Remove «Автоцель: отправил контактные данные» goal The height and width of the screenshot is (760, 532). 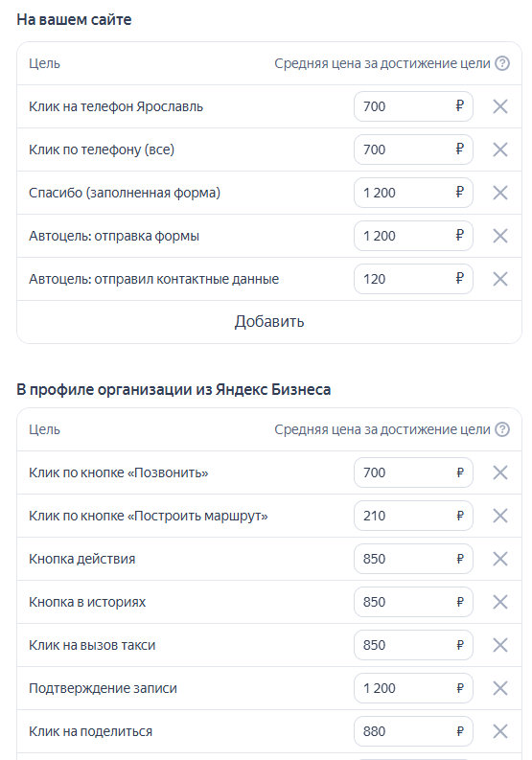point(500,279)
